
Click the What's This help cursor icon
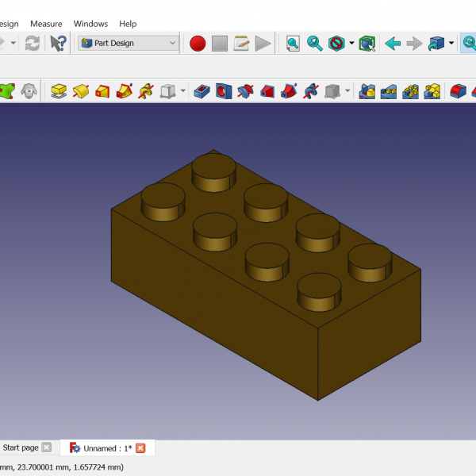(59, 44)
